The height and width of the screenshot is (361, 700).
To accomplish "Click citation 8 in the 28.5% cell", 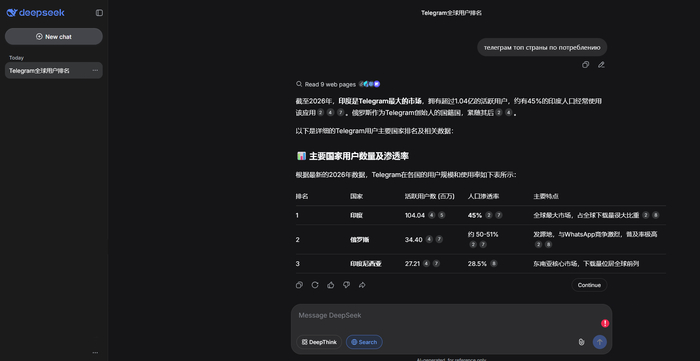I will point(493,264).
